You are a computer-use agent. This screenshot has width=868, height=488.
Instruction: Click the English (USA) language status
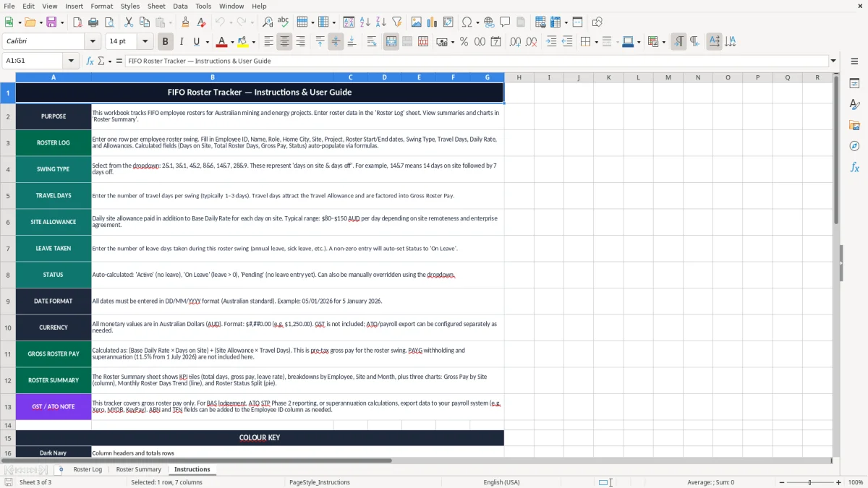point(502,482)
